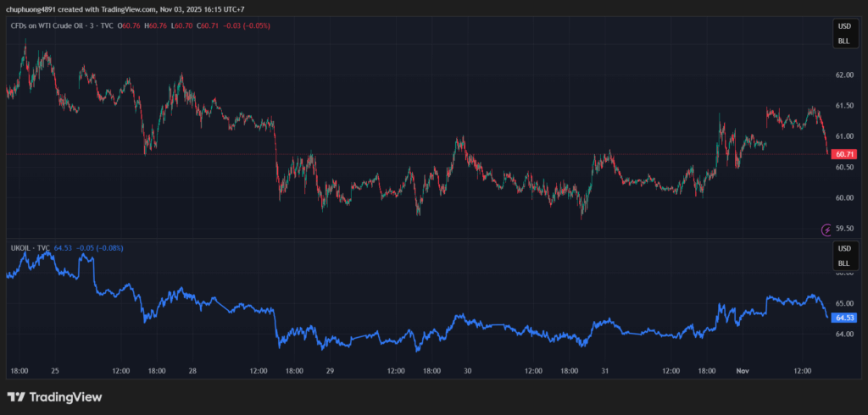Click the red −0.03 (−0.05%) change value

(247, 25)
